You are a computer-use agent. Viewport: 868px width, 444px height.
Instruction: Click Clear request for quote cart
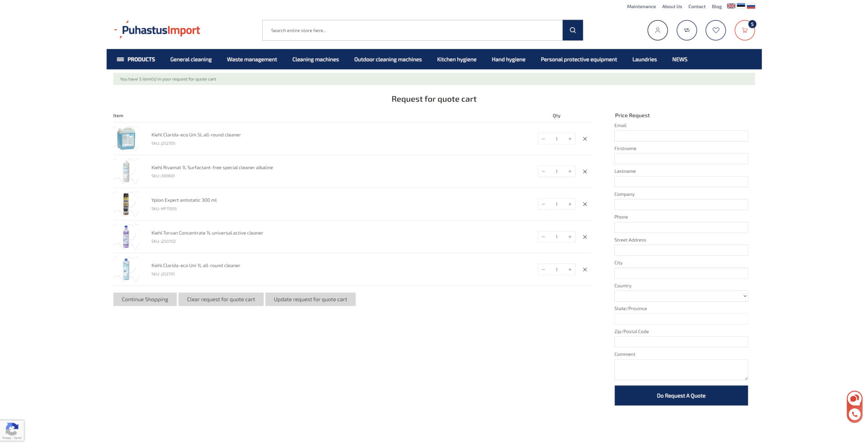click(x=221, y=299)
